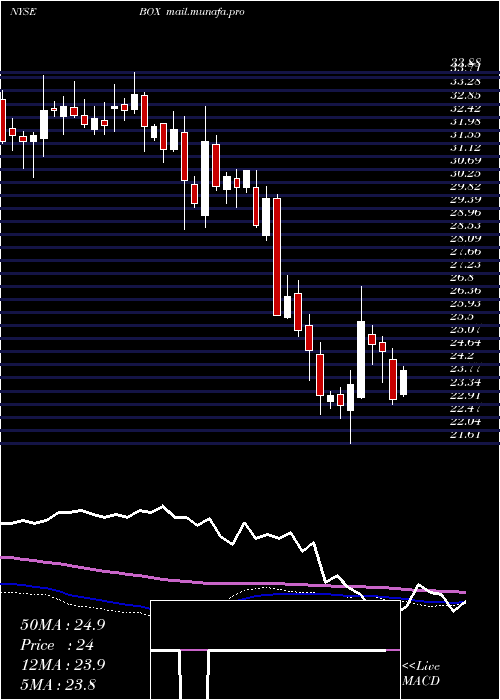Click the 31.55 price level label

(x=465, y=134)
